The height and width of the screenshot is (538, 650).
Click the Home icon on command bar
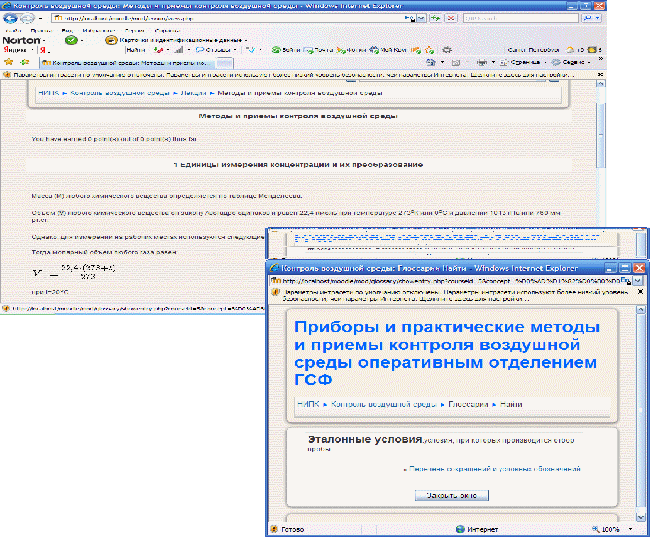[x=431, y=62]
